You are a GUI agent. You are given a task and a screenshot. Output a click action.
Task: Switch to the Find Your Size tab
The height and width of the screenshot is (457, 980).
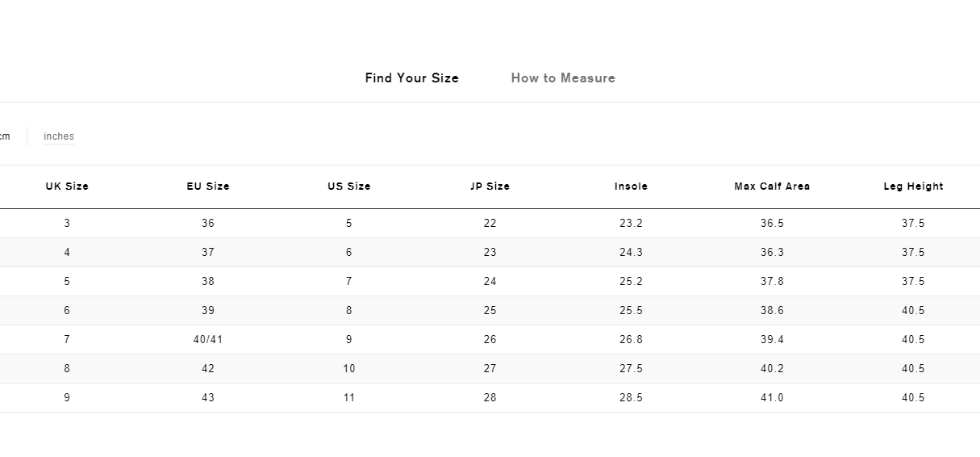coord(411,78)
